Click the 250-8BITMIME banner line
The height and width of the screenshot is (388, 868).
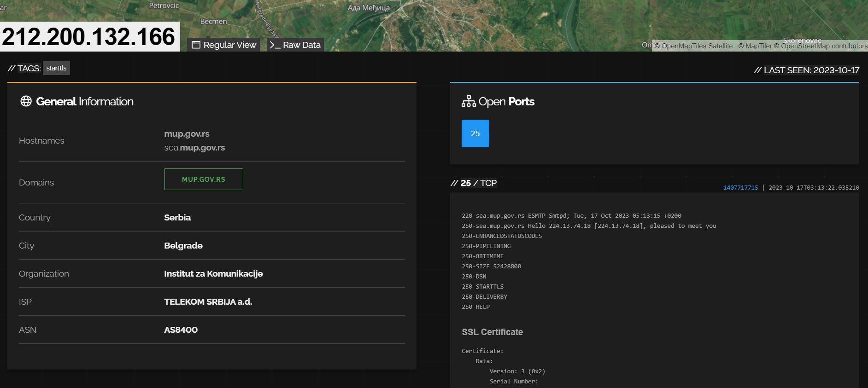click(482, 256)
